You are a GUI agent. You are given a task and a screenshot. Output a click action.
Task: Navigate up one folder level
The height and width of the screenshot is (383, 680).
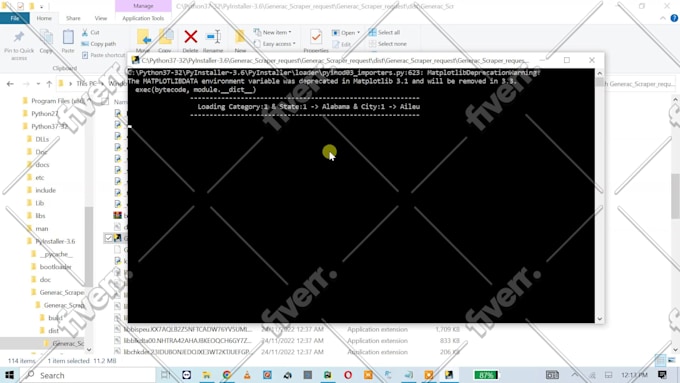[49, 84]
